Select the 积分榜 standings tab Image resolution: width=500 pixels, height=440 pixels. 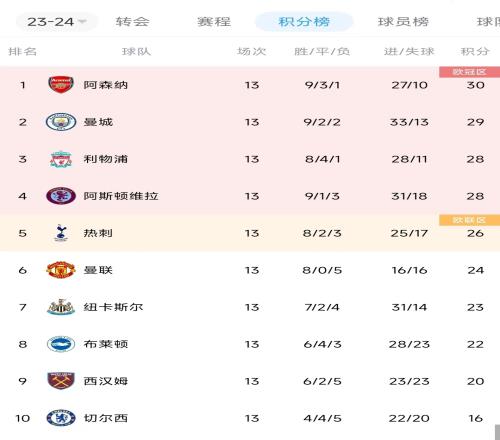pos(304,22)
